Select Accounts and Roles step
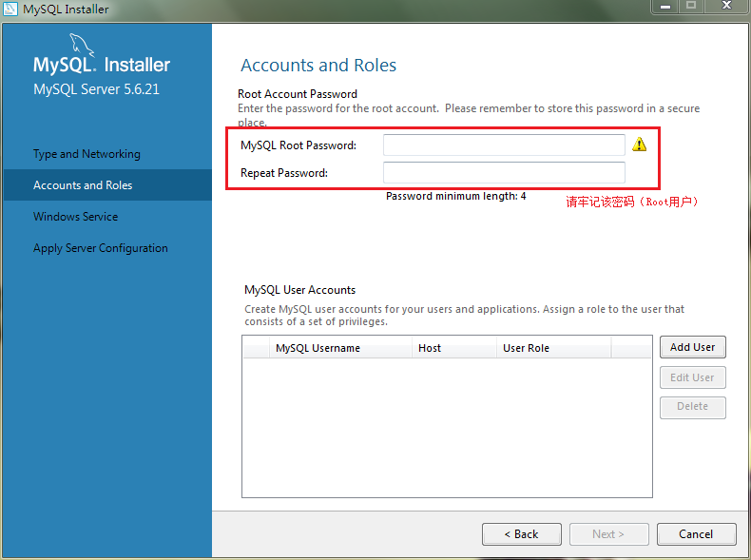The width and height of the screenshot is (751, 560). pyautogui.click(x=83, y=185)
